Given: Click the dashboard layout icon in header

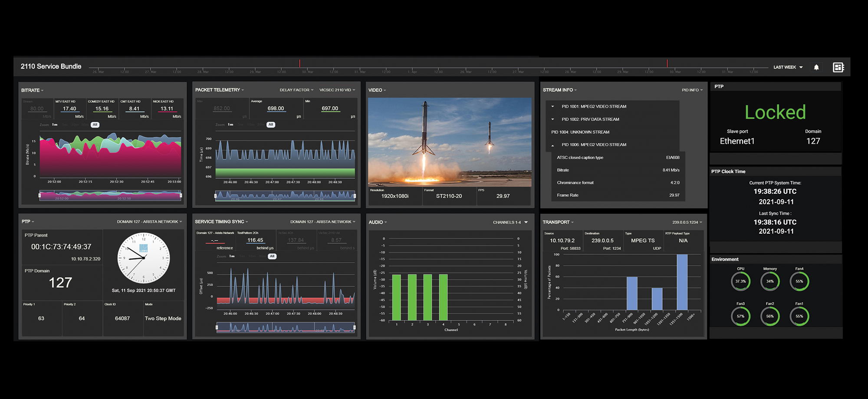Looking at the screenshot, I should (x=838, y=67).
